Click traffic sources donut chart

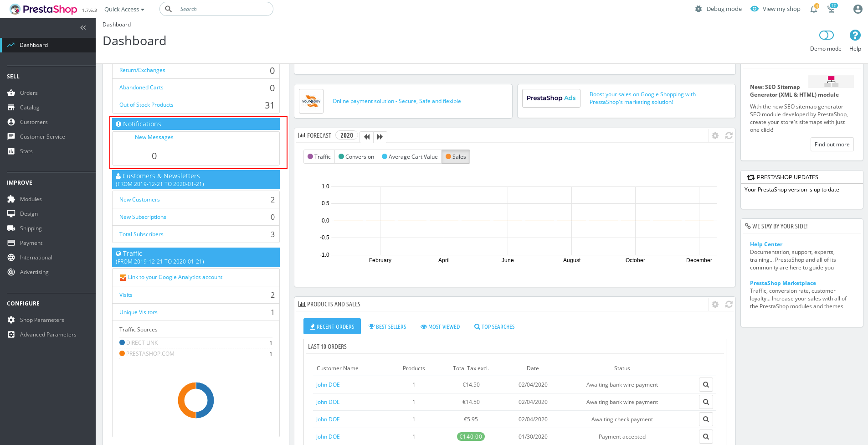(196, 400)
